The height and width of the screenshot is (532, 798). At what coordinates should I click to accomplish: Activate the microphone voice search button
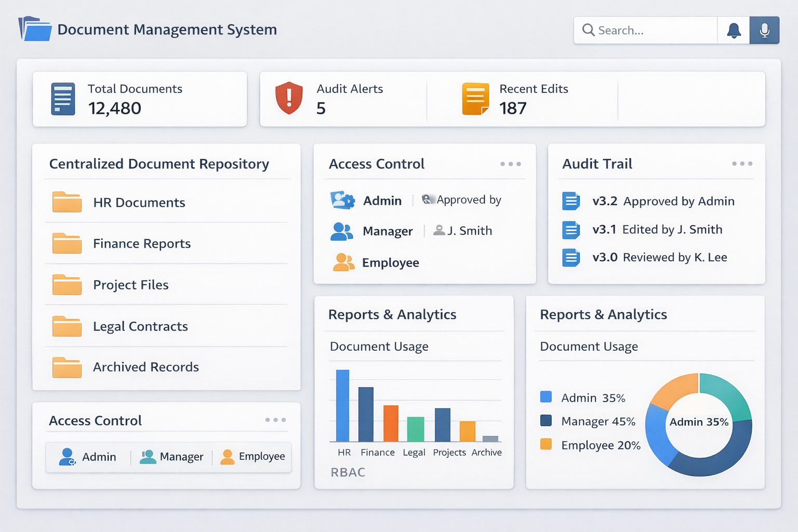[x=764, y=31]
